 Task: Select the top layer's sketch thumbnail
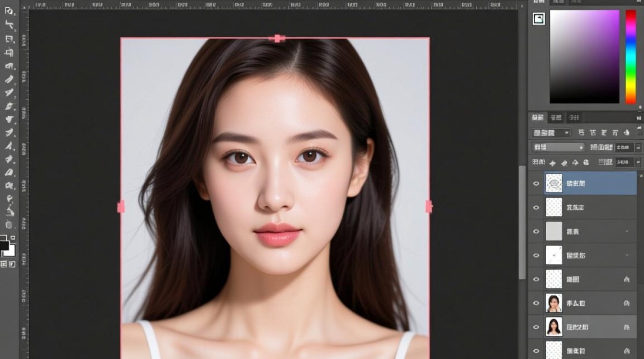coord(554,183)
